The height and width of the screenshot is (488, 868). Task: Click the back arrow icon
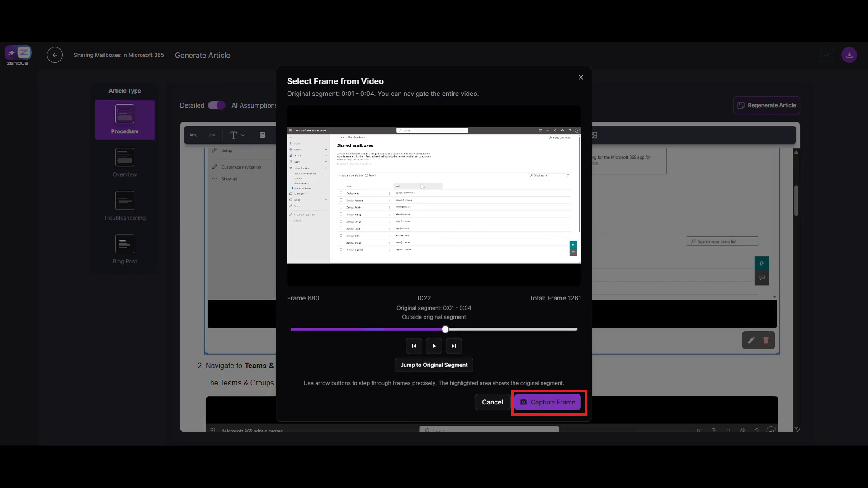click(x=55, y=55)
